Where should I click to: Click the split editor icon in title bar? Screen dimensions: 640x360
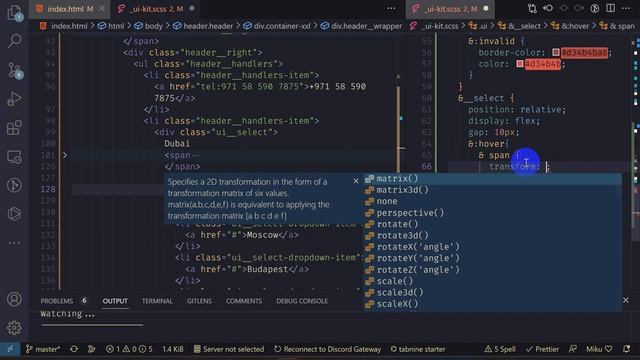point(610,8)
